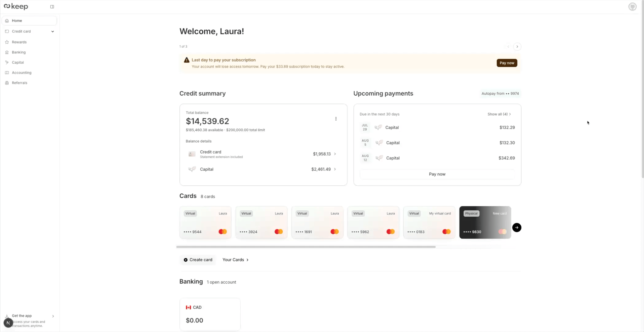The image size is (644, 332).
Task: Open the Banking menu item
Action: 29,52
